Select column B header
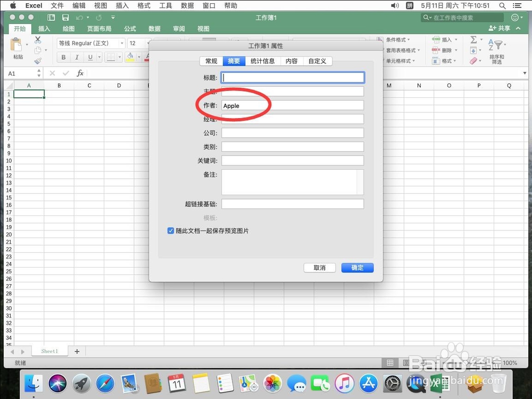Screen dimensions: 532x399 click(x=59, y=86)
